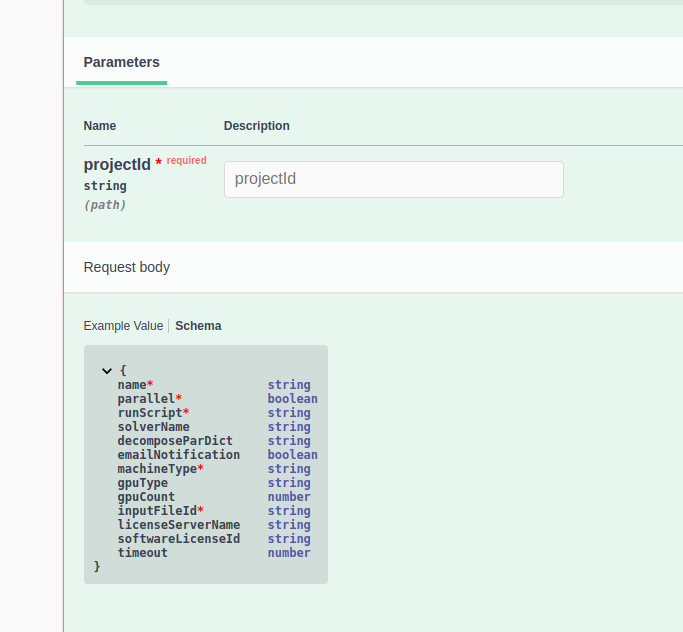This screenshot has width=683, height=632.
Task: Click the 'name' schema property
Action: pos(132,385)
